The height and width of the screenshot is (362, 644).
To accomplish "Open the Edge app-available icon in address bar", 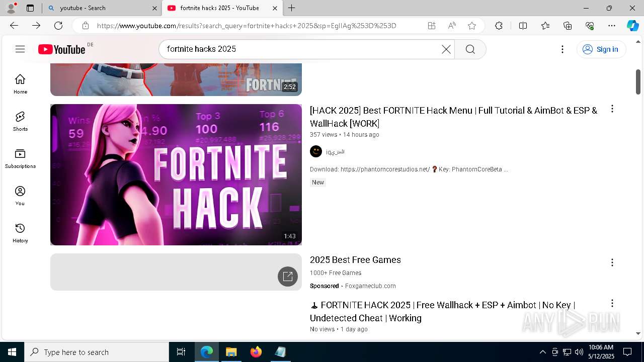I will pyautogui.click(x=432, y=26).
